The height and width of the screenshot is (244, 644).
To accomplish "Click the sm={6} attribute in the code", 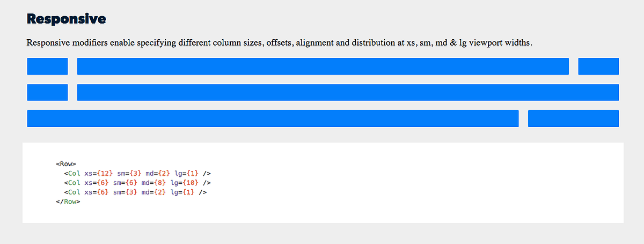I will pyautogui.click(x=126, y=183).
